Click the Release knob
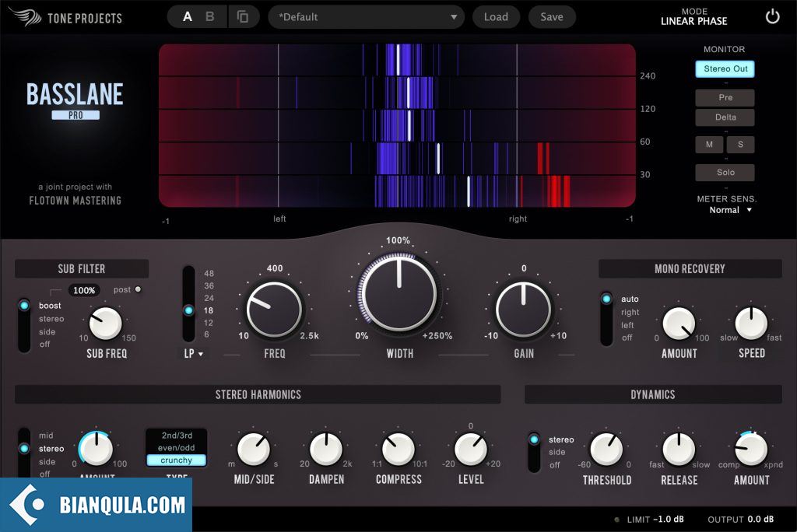The width and height of the screenshot is (797, 532). pyautogui.click(x=679, y=450)
